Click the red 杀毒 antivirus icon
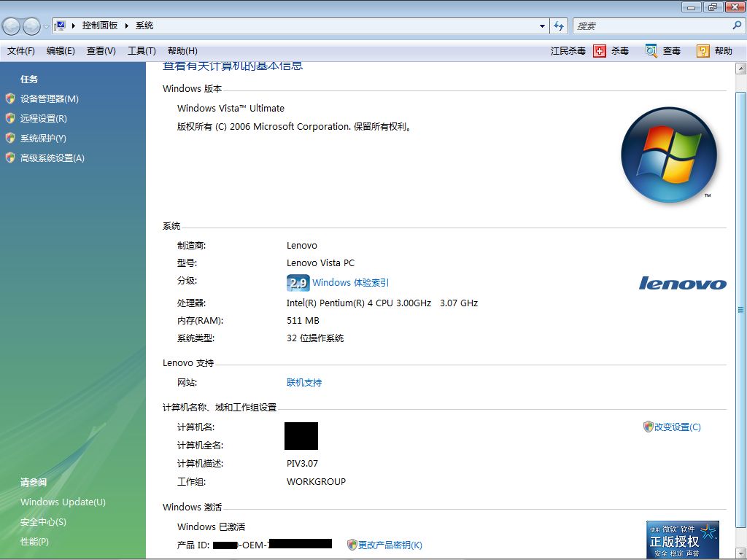 (x=600, y=51)
